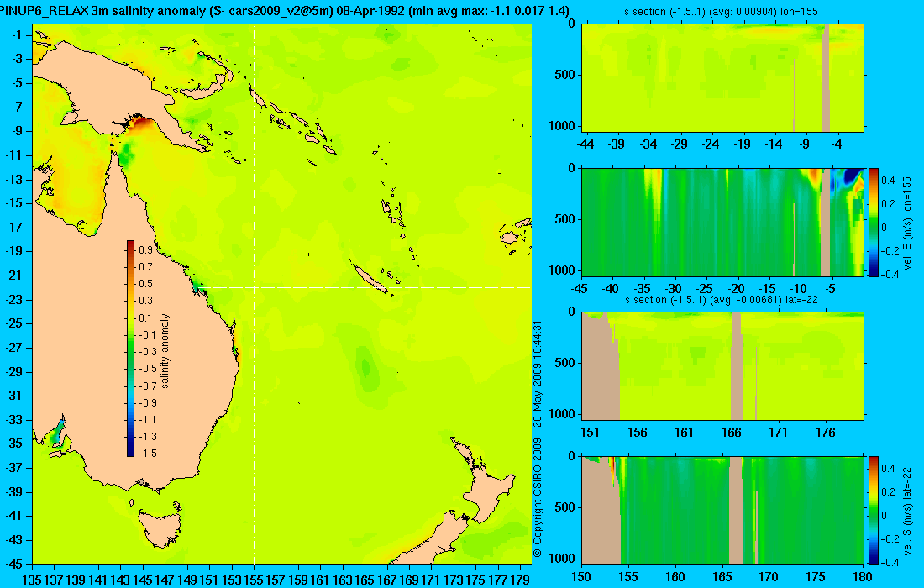Screen dimensions: 924x588
Task: Click the 'vel. E (m/s) lon=155' label
Action: pos(907,223)
